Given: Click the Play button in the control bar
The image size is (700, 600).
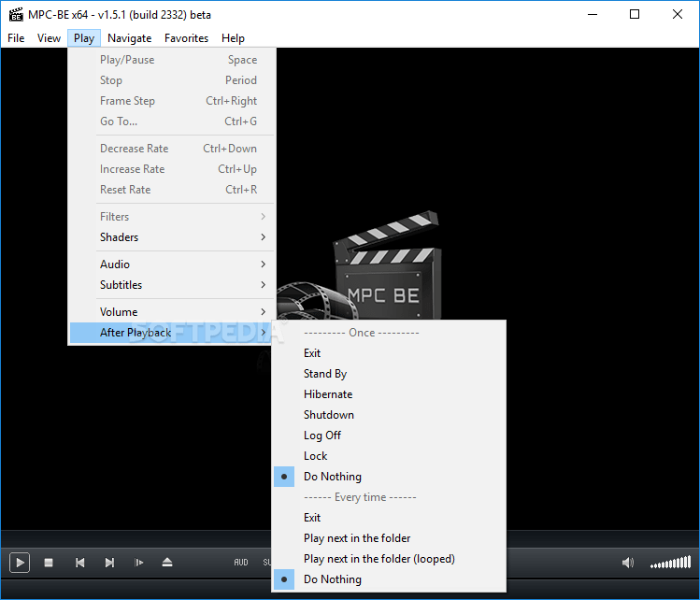Looking at the screenshot, I should (x=20, y=563).
